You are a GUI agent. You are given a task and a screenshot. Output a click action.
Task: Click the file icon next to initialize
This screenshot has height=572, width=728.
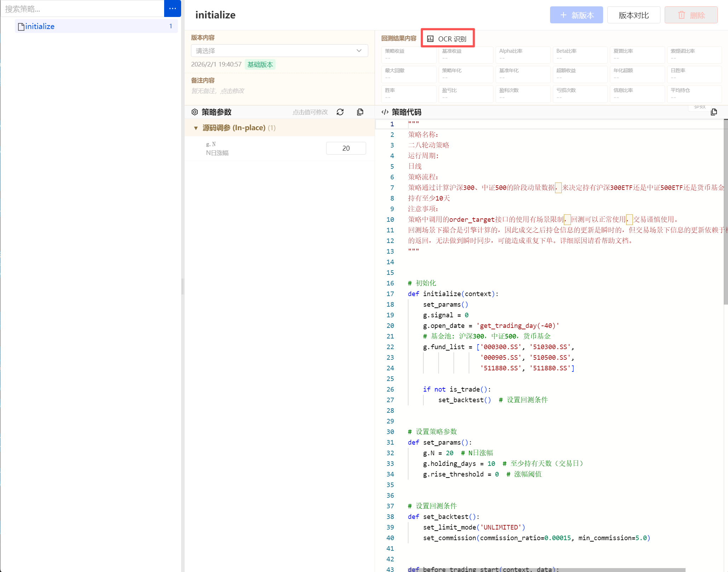(21, 27)
